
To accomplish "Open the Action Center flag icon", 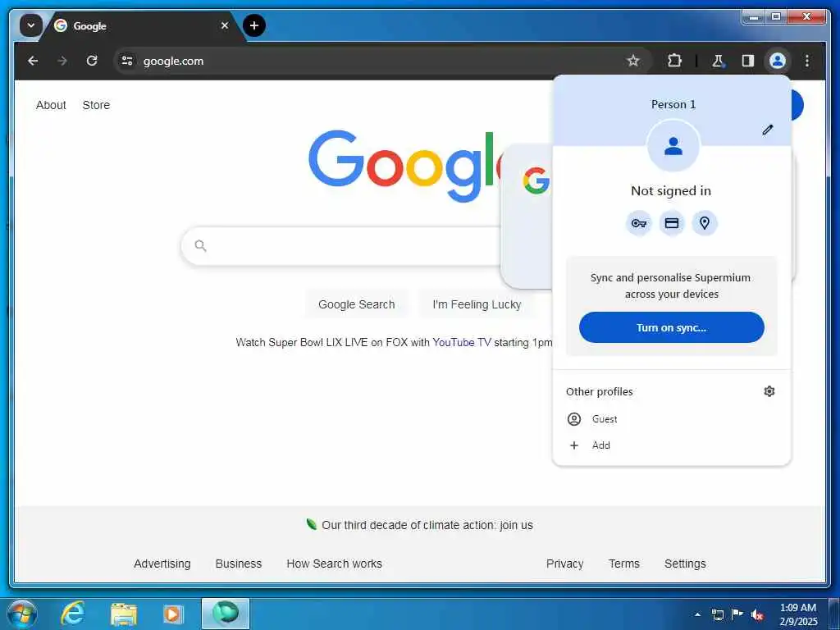I will [737, 614].
